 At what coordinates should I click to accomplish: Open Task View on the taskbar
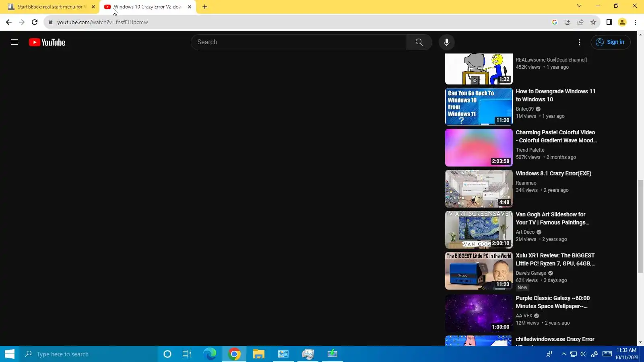pyautogui.click(x=187, y=354)
